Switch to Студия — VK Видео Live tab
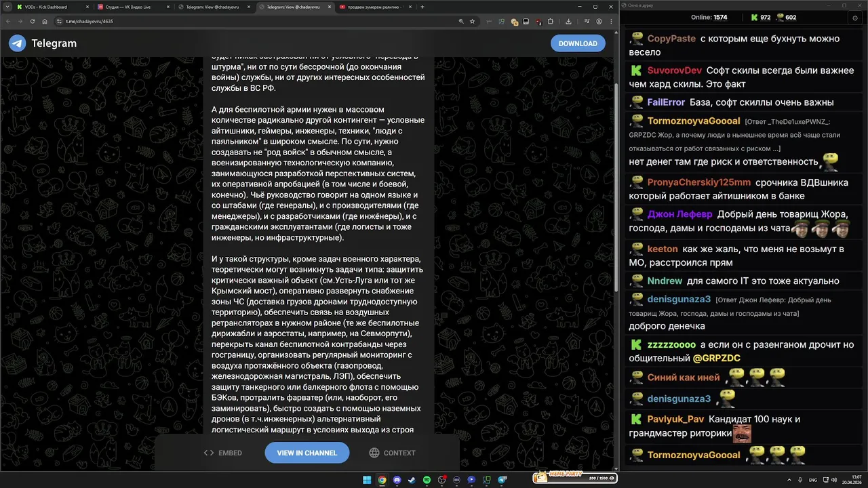 [132, 7]
